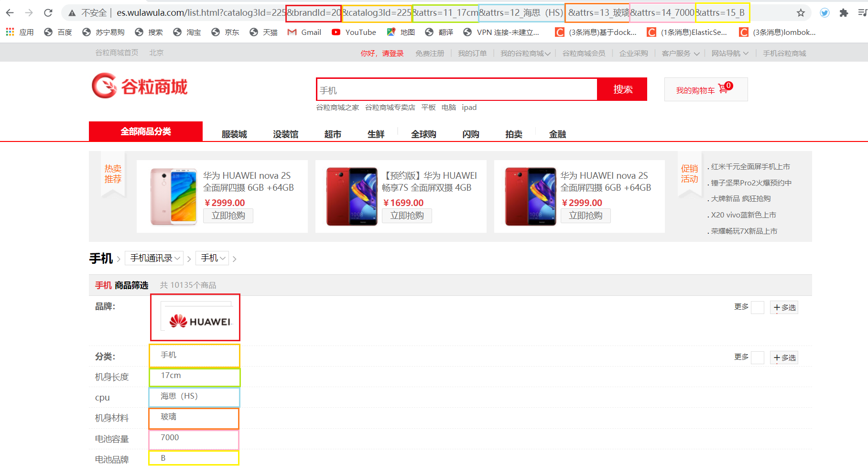The image size is (868, 466).
Task: Open the 淘宝 bookmark
Action: pyautogui.click(x=187, y=32)
